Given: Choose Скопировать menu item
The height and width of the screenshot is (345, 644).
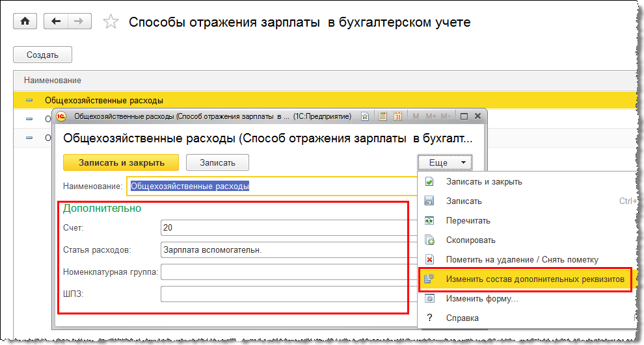Looking at the screenshot, I should click(x=471, y=240).
